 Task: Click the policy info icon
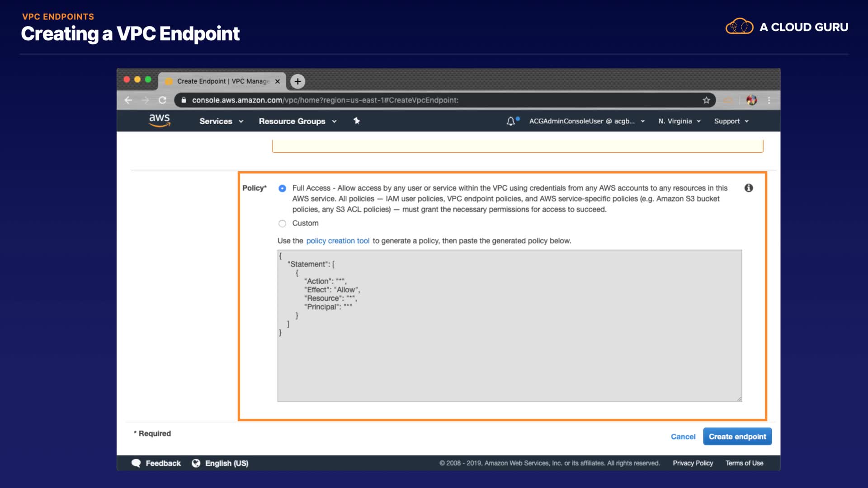point(749,188)
